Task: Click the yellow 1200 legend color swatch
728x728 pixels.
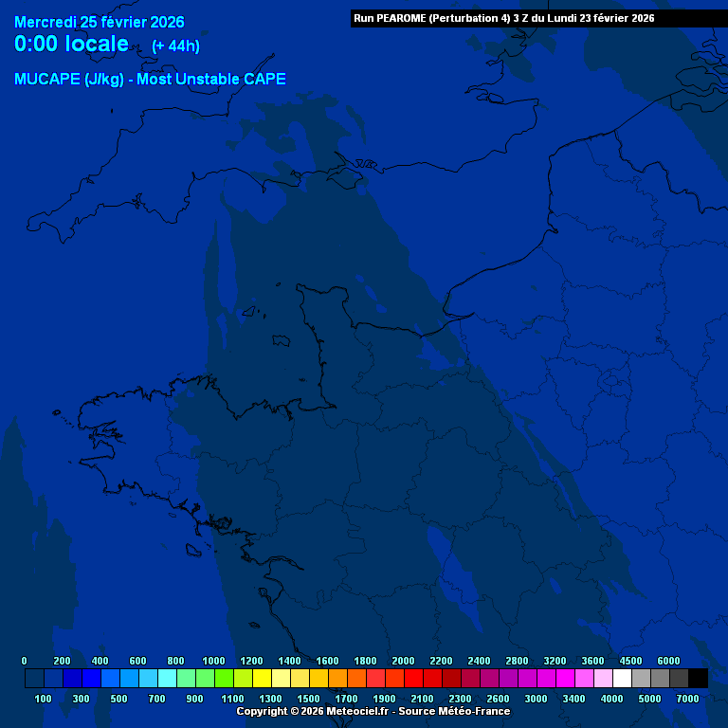Action: 262,679
